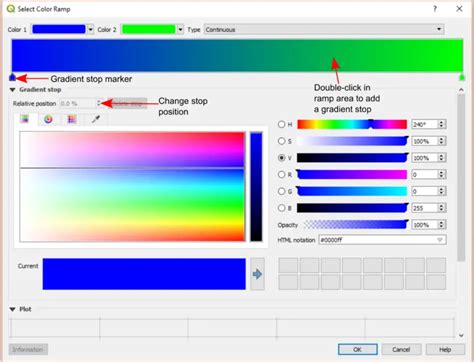Select the R red radio button
The width and height of the screenshot is (474, 362).
(282, 174)
